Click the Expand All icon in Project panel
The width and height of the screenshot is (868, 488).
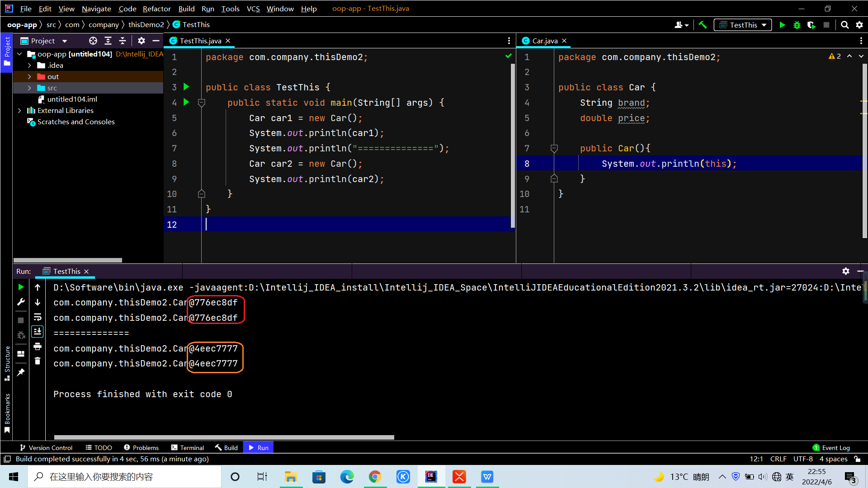point(108,41)
